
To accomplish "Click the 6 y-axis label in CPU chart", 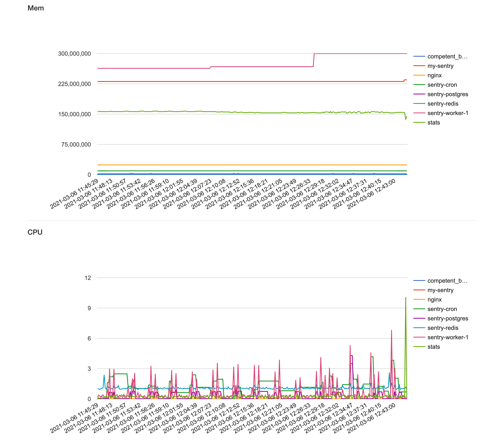I will coord(89,338).
